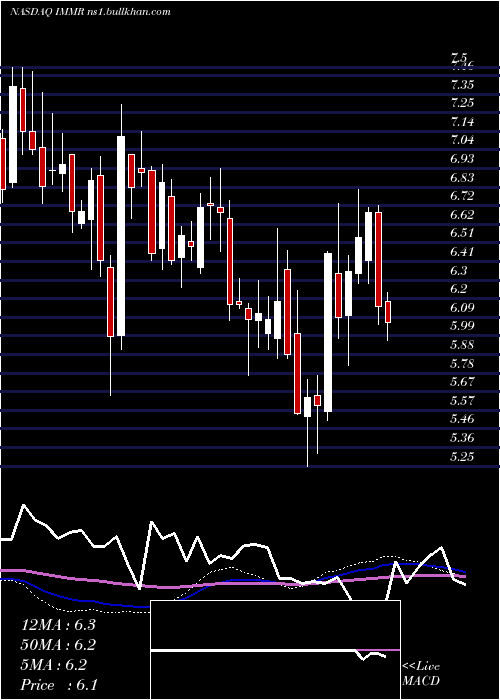Screen dimensions: 500x700
Task: Click the 6.93 price axis label
Action: click(x=462, y=159)
